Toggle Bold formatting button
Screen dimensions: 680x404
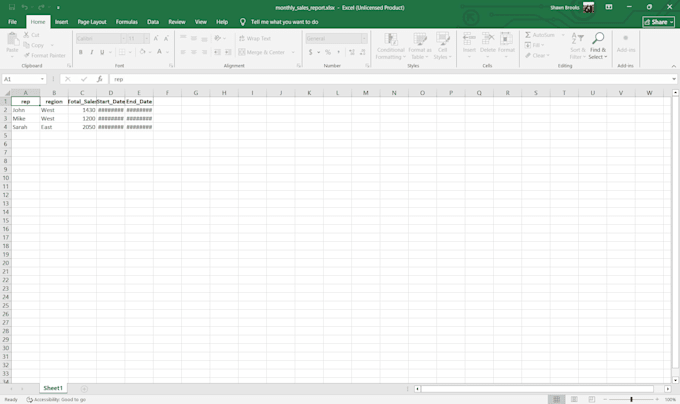(x=81, y=52)
